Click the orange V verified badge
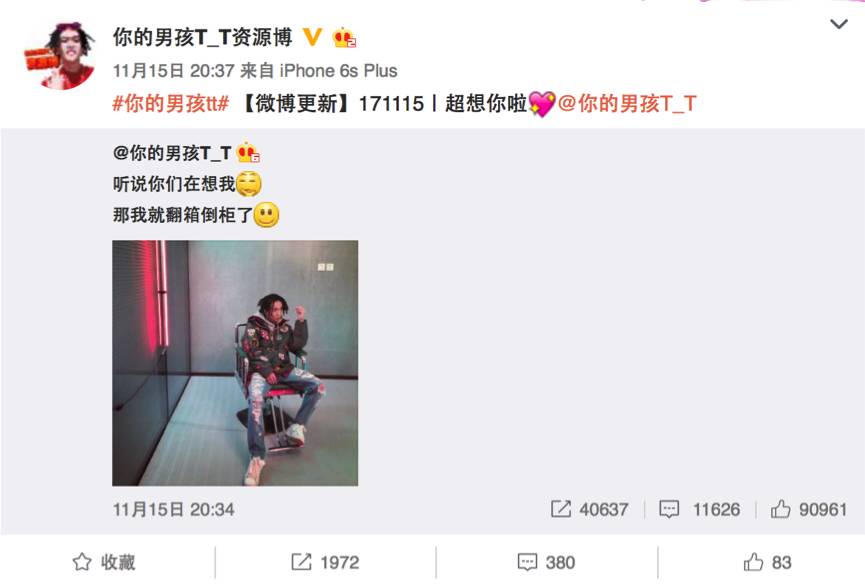 312,37
